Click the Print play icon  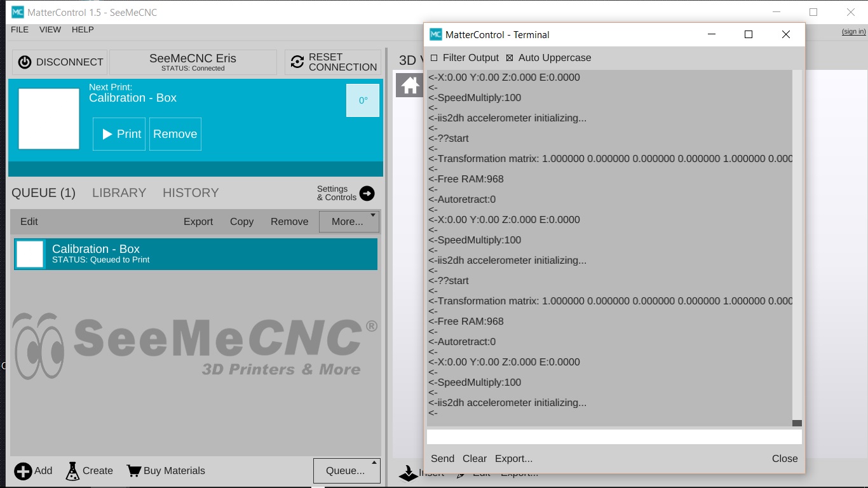[x=107, y=134]
